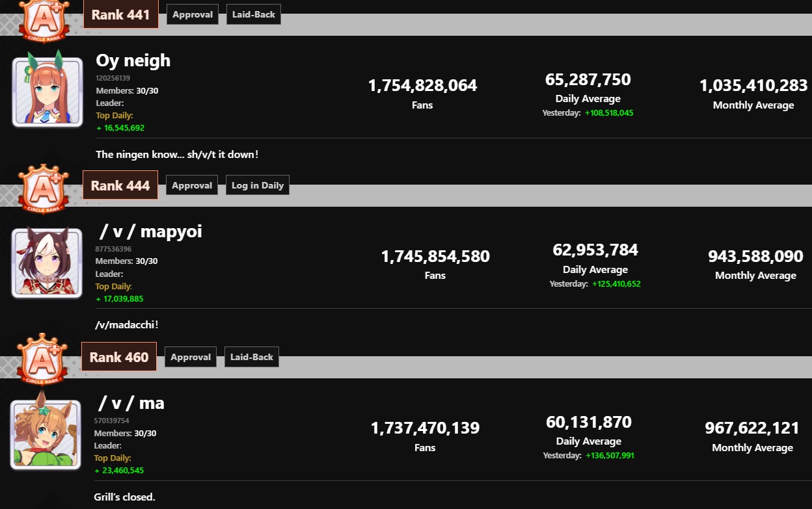Select the Approval tag next to Rank 460

tap(191, 357)
